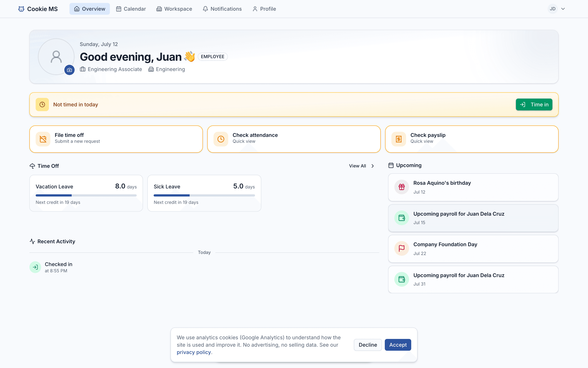Open the Check attendance quick view
The image size is (588, 368).
(294, 139)
